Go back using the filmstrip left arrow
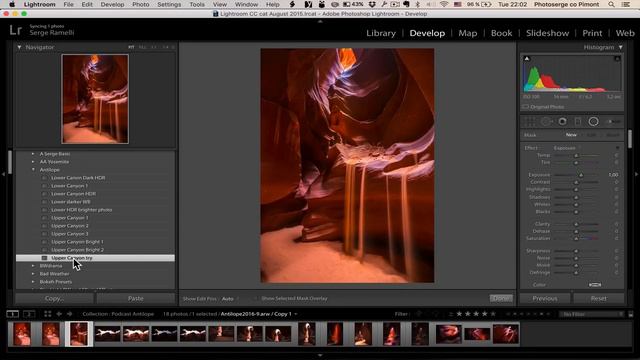Screen dimensions: 640x360 59,314
